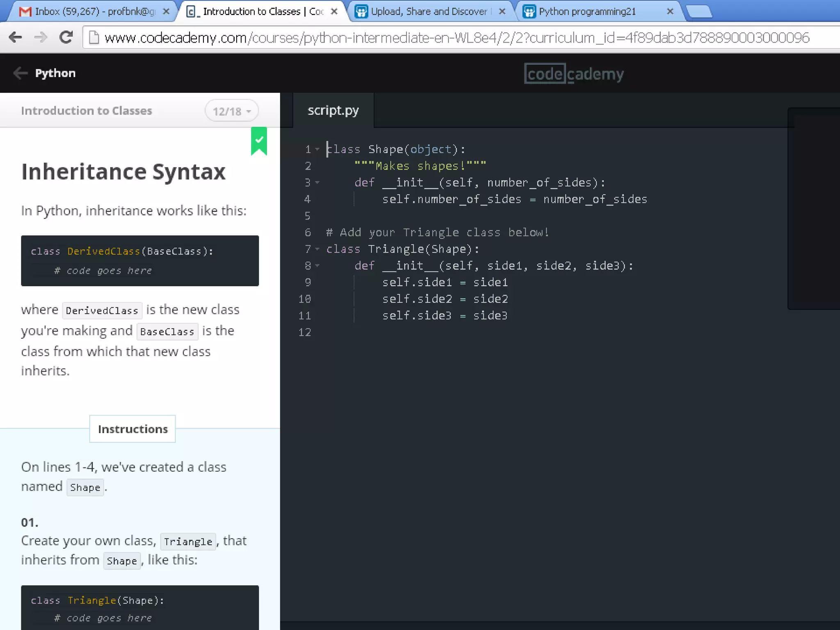This screenshot has width=840, height=630.
Task: Click 'self.side3 = side3' code line
Action: (445, 316)
